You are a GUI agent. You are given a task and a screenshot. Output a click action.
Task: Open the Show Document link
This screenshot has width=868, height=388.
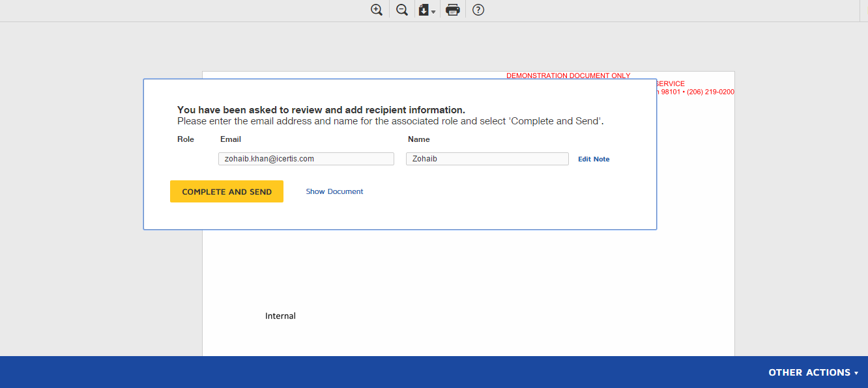click(x=335, y=191)
